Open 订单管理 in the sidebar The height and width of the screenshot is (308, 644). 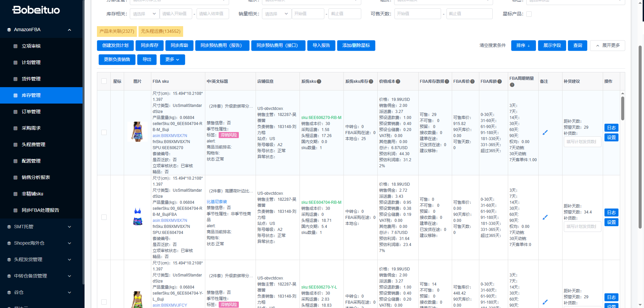pyautogui.click(x=31, y=112)
